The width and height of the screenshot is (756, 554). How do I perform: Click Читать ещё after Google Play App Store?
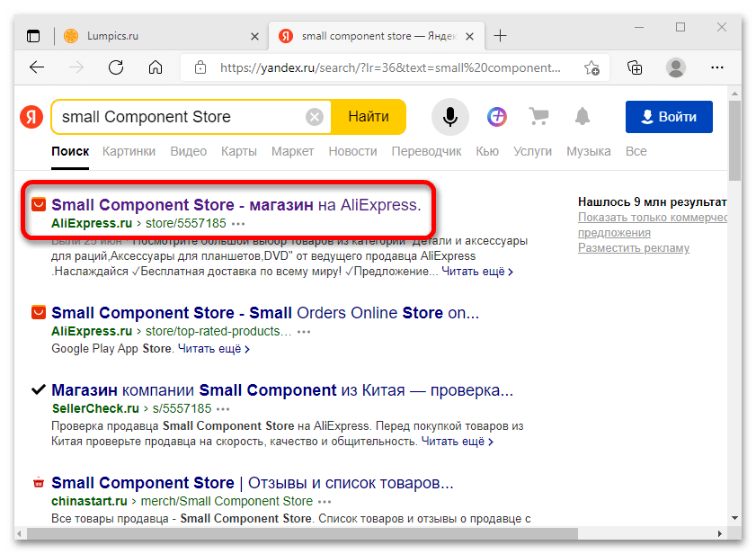coord(214,349)
